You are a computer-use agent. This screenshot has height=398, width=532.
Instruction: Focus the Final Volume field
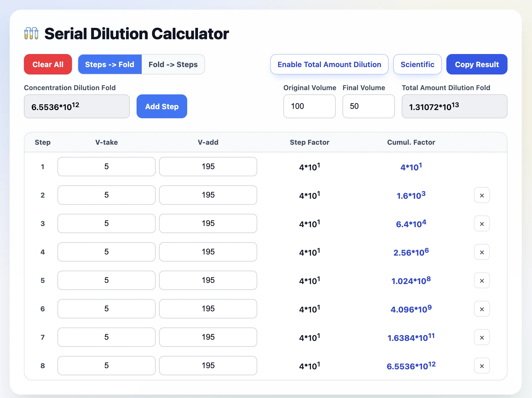(369, 106)
